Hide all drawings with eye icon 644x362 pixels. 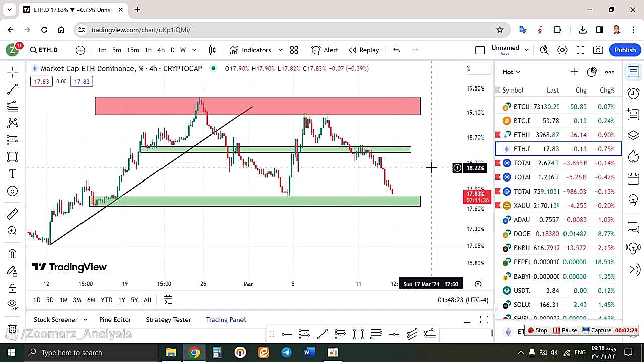click(13, 304)
